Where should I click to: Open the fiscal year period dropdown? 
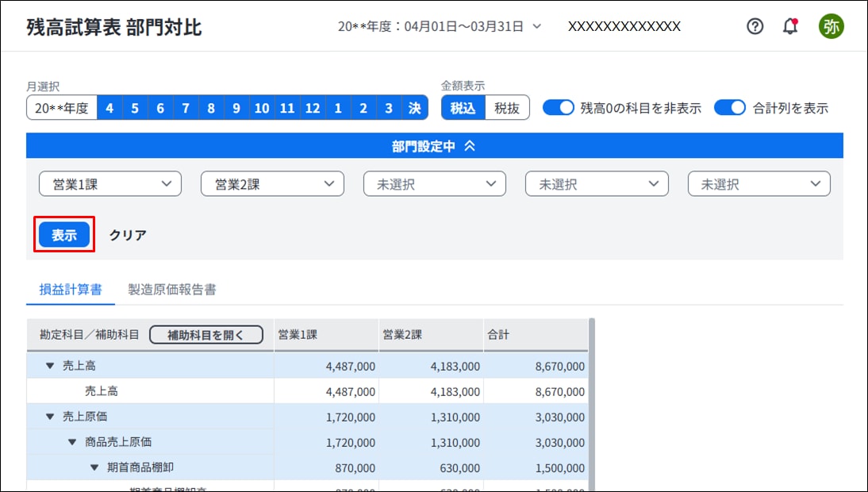440,26
